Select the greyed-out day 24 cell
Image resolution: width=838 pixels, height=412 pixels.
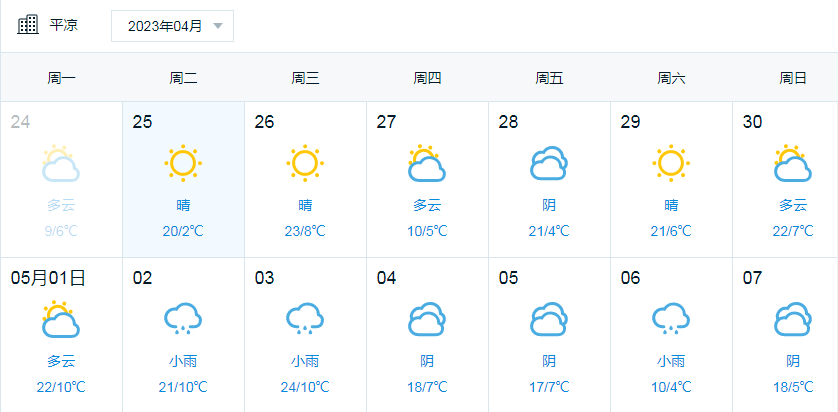pos(61,180)
